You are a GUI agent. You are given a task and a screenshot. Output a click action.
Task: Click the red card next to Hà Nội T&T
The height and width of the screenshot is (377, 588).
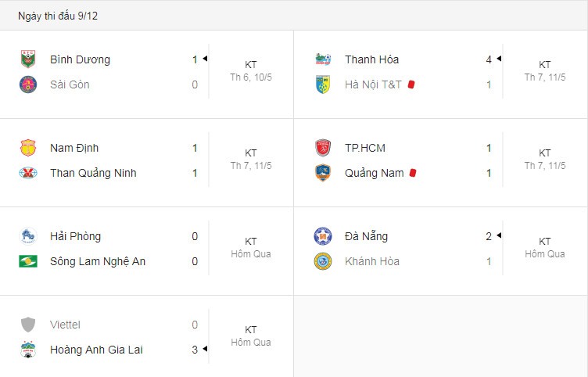coord(411,84)
